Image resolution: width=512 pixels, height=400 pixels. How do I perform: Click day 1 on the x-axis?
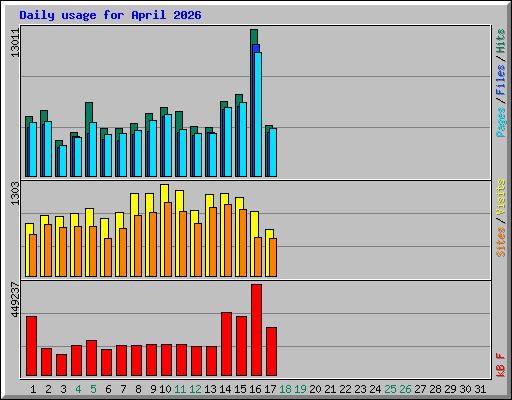coord(33,389)
